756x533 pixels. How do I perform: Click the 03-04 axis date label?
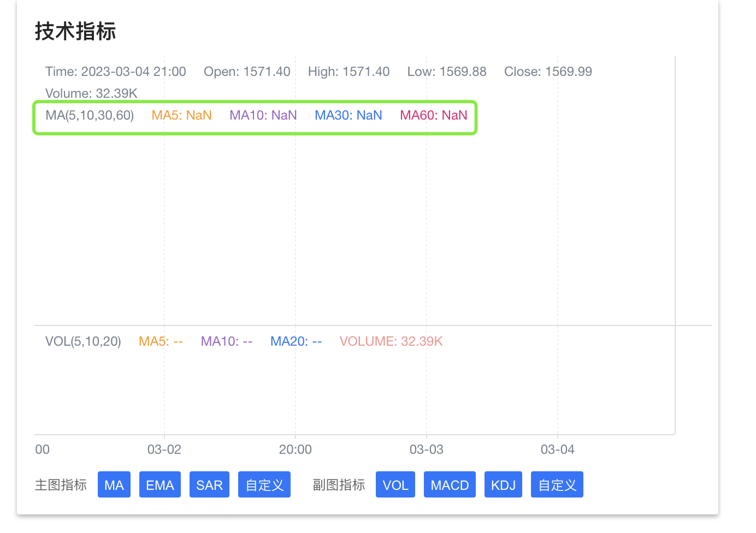tap(557, 449)
